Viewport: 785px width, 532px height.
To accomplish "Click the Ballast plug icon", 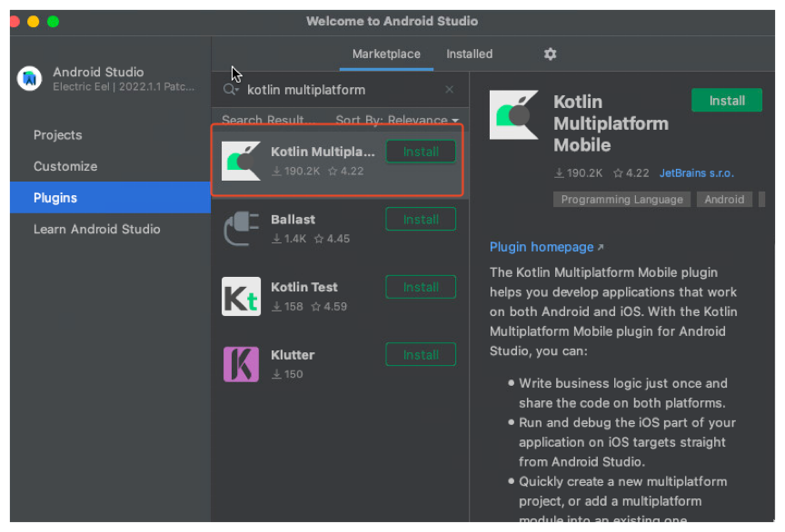I will pyautogui.click(x=242, y=229).
